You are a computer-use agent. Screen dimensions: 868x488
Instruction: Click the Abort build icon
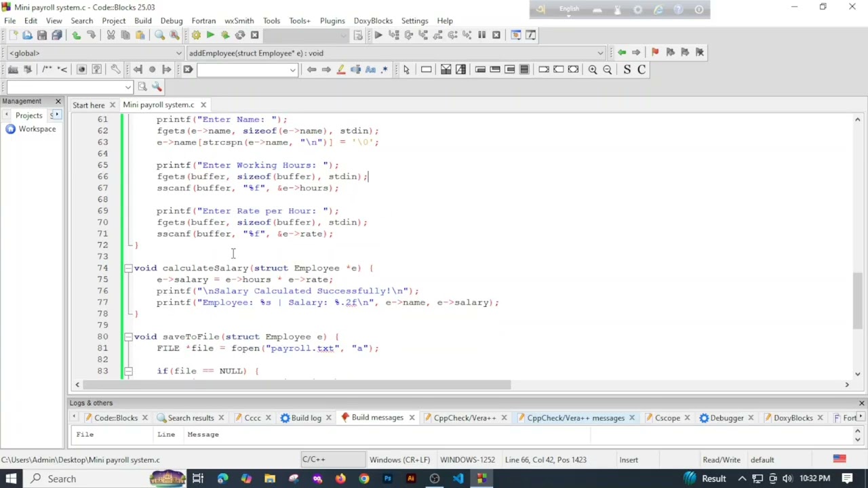tap(254, 35)
